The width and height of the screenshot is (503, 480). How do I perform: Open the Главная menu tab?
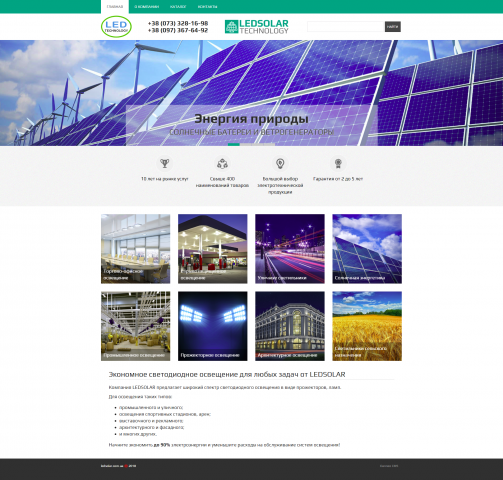(x=115, y=7)
